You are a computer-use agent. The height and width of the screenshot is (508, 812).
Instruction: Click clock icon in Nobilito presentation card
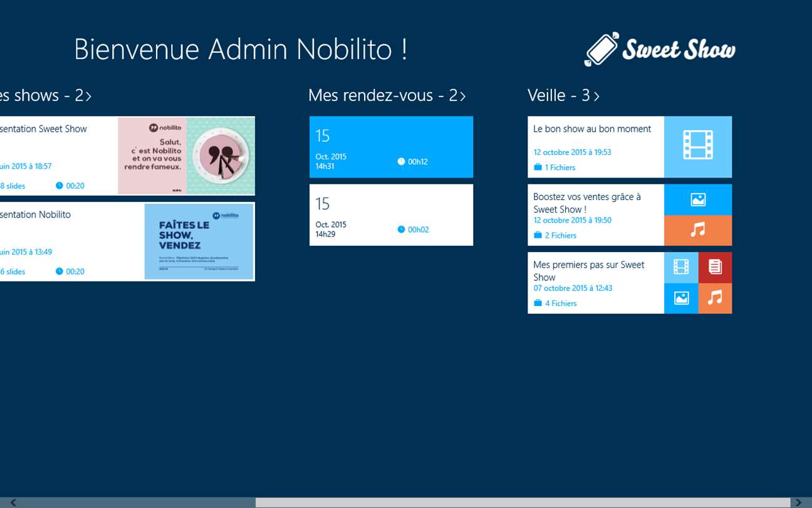tap(60, 272)
